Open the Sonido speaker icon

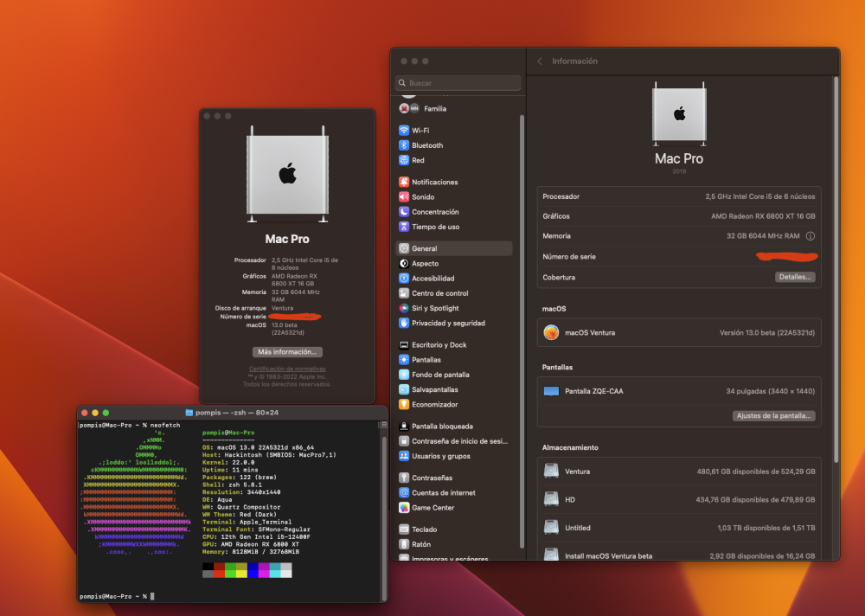coord(404,196)
